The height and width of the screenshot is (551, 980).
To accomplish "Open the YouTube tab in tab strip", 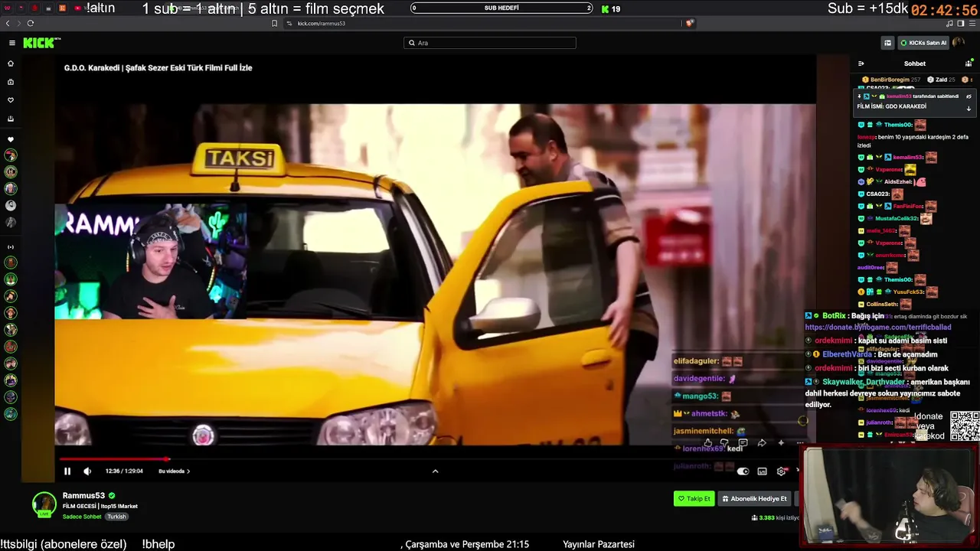I will pos(77,8).
